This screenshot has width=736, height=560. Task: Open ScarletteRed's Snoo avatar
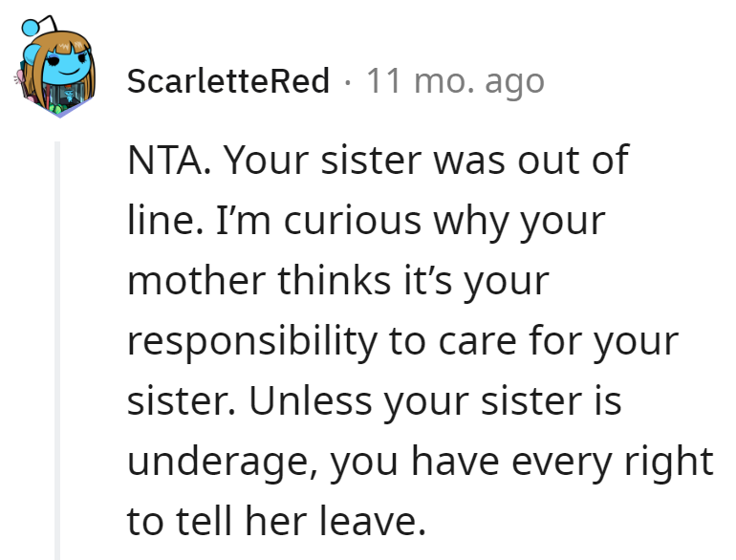tap(55, 67)
